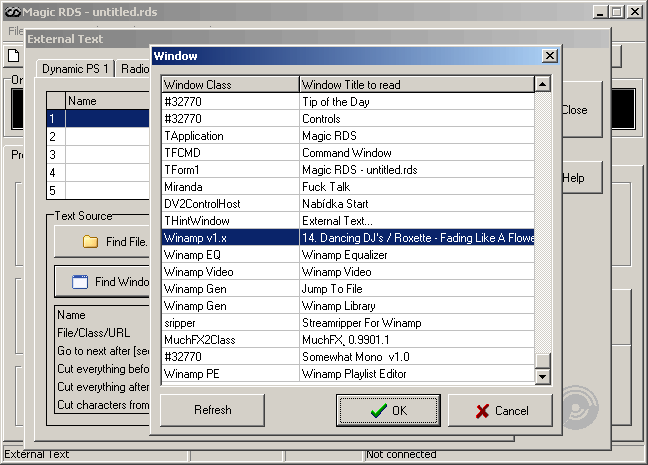
Task: Click the Name column header in External Text
Action: (x=107, y=101)
